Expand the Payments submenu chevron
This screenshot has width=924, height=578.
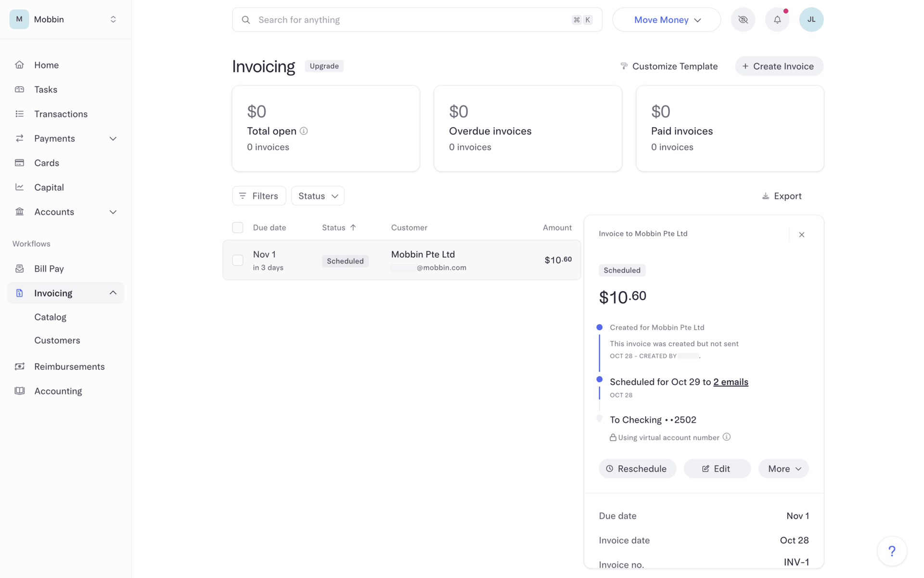click(113, 139)
